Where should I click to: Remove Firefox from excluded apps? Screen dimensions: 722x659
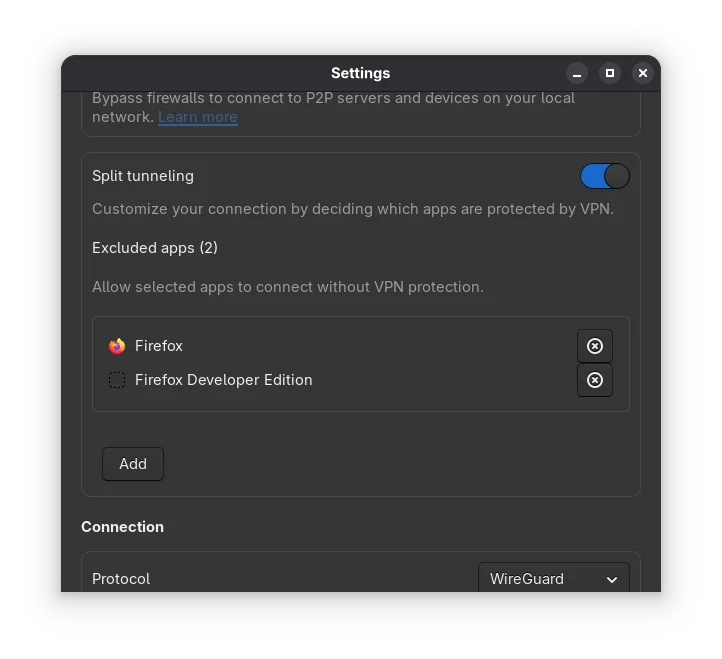595,346
